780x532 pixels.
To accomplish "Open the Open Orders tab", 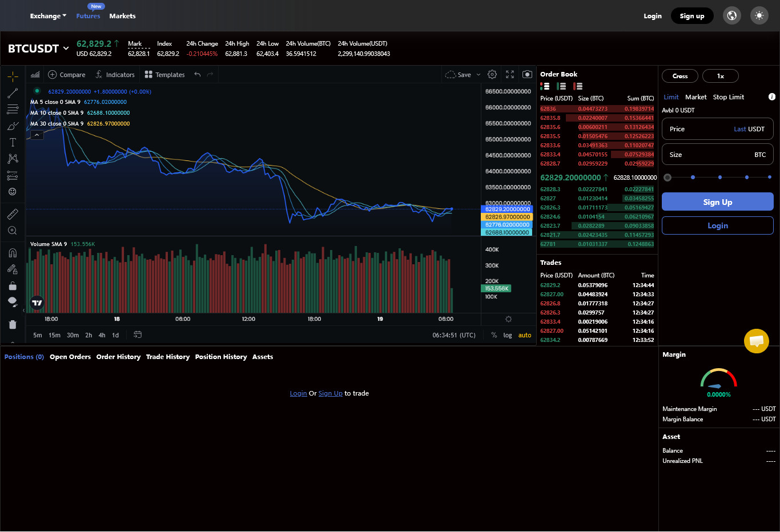I will point(70,357).
